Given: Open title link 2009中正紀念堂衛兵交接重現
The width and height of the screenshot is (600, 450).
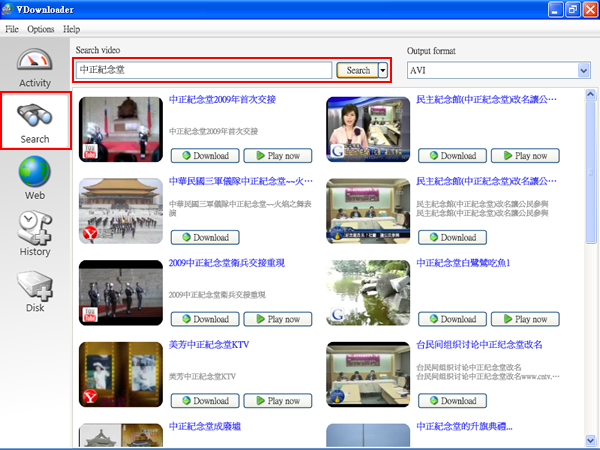Looking at the screenshot, I should click(x=227, y=263).
